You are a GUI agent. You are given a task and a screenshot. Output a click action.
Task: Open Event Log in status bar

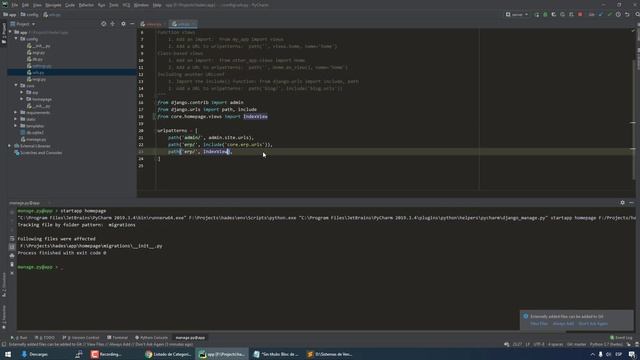point(620,338)
